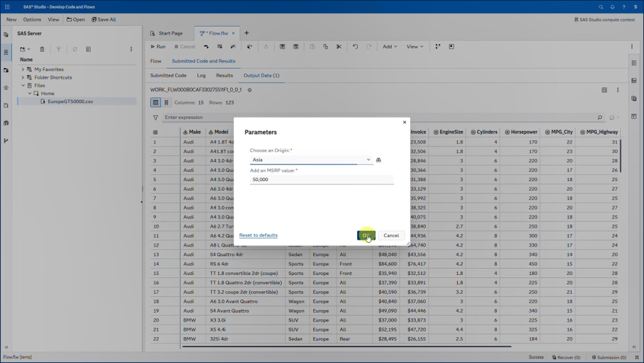Click the Redo icon in the flow toolbar

(369, 47)
